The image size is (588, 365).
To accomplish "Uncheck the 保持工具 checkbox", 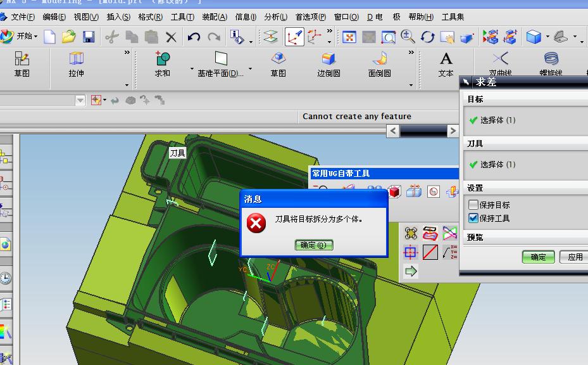I will [473, 218].
